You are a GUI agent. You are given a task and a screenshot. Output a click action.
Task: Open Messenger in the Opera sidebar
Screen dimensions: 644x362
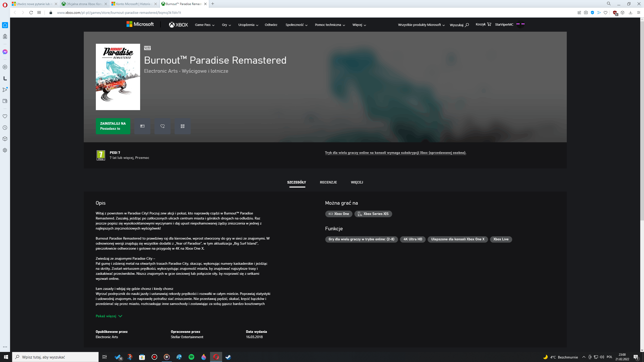(x=5, y=52)
